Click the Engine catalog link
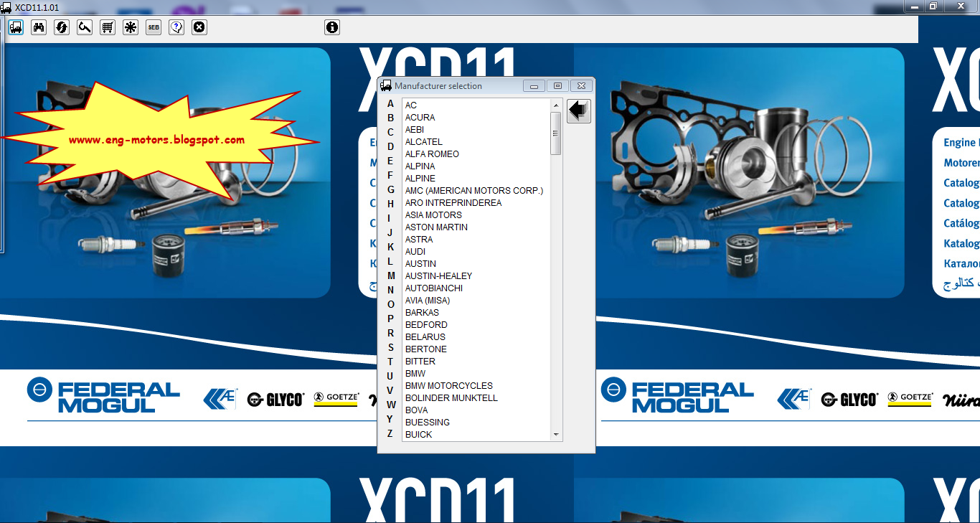The height and width of the screenshot is (523, 980). [958, 142]
